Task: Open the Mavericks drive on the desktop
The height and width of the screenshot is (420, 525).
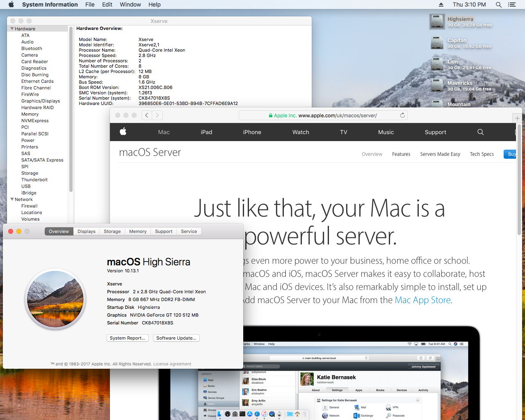Action: click(437, 86)
